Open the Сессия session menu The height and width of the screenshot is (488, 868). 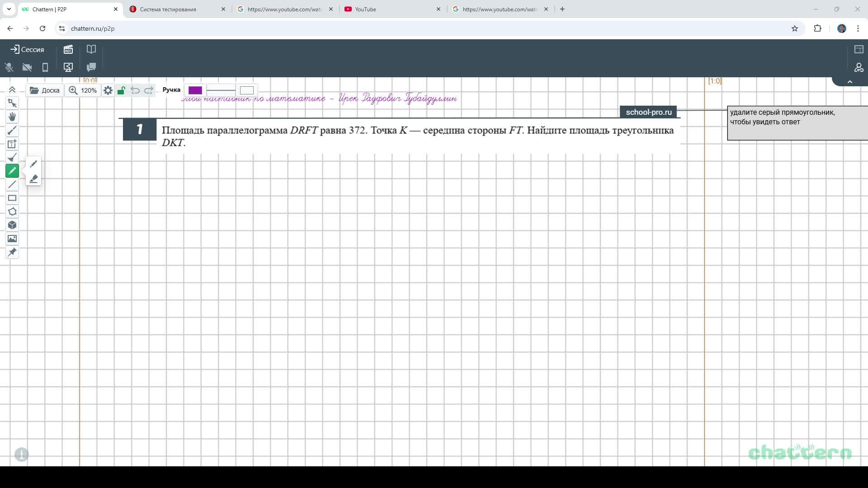coord(27,49)
